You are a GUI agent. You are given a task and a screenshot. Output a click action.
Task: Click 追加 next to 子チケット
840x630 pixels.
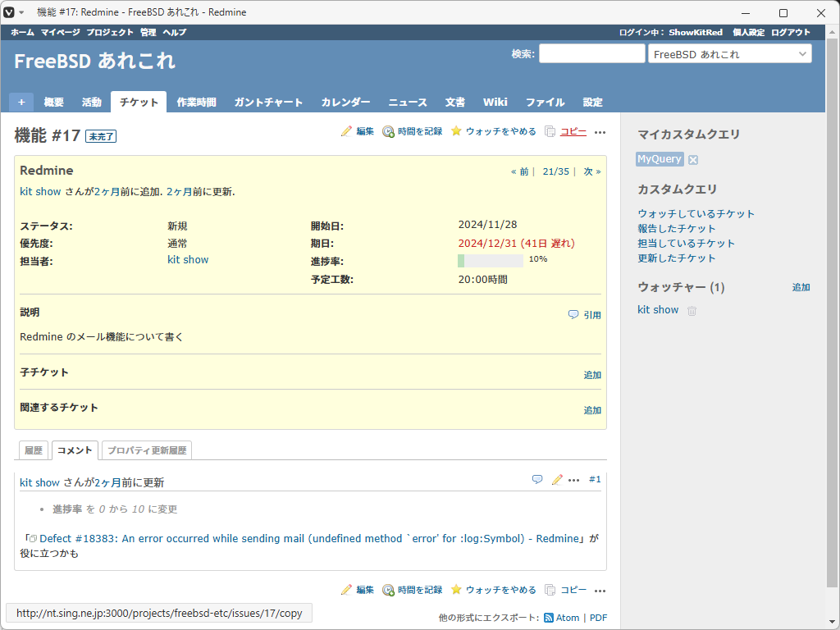tap(592, 375)
